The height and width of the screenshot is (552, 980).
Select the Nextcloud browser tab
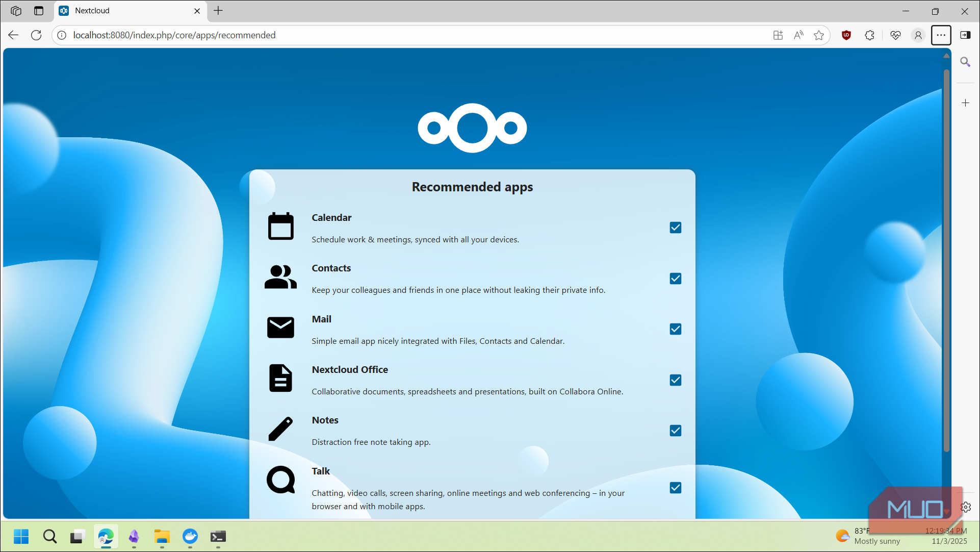click(x=130, y=11)
